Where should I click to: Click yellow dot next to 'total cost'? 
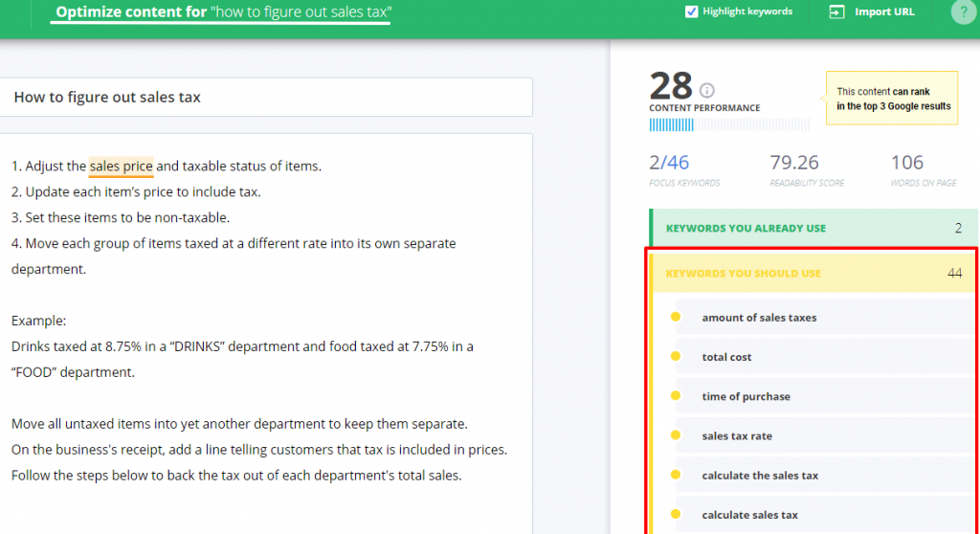(x=676, y=357)
